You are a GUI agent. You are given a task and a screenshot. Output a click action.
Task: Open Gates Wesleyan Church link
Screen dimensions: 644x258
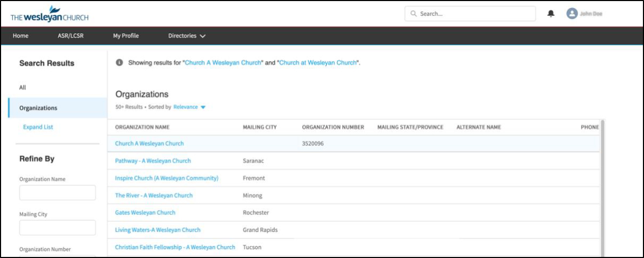145,213
